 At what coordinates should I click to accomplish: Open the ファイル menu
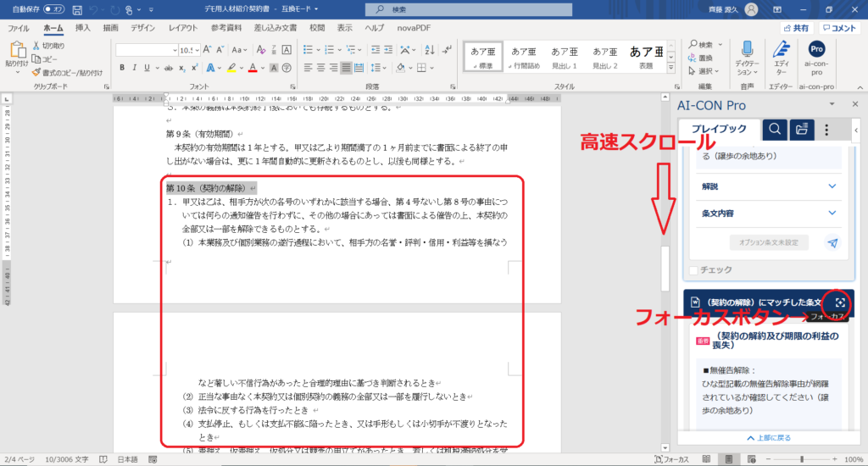(x=19, y=28)
